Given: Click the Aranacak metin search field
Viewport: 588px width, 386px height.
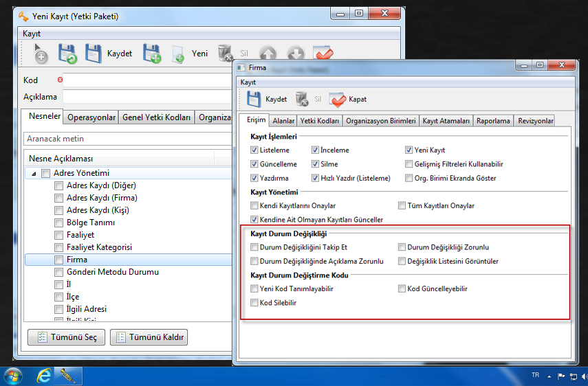Looking at the screenshot, I should coord(127,139).
